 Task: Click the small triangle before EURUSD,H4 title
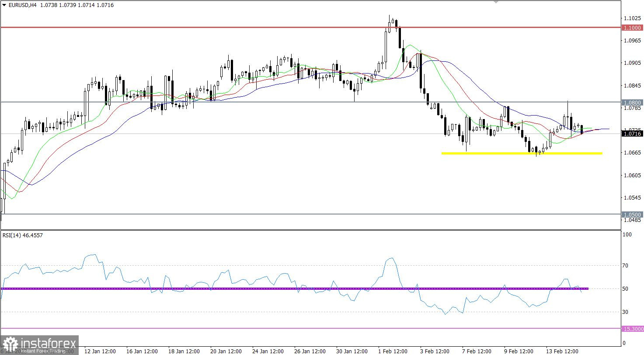[x=4, y=5]
